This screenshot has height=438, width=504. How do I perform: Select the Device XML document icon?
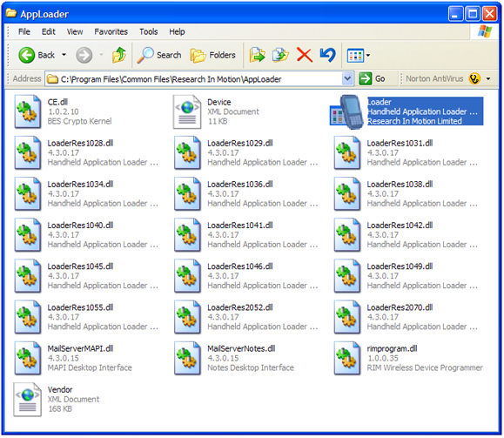click(x=187, y=111)
